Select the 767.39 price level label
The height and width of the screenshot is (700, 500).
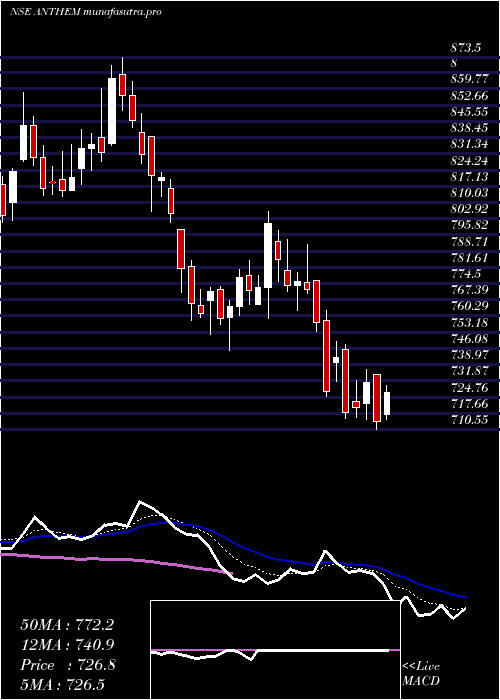(469, 290)
